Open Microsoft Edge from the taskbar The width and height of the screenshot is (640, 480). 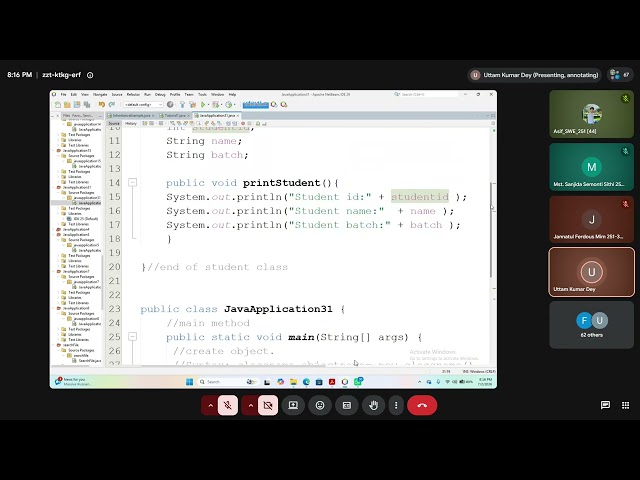tap(306, 382)
